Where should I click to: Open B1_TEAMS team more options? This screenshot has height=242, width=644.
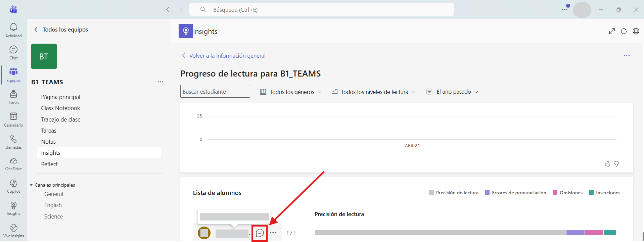[x=160, y=82]
